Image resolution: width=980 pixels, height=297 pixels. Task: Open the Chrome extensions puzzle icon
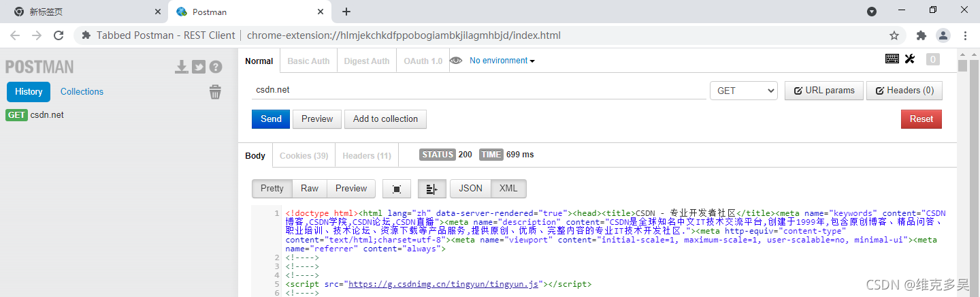pos(921,35)
